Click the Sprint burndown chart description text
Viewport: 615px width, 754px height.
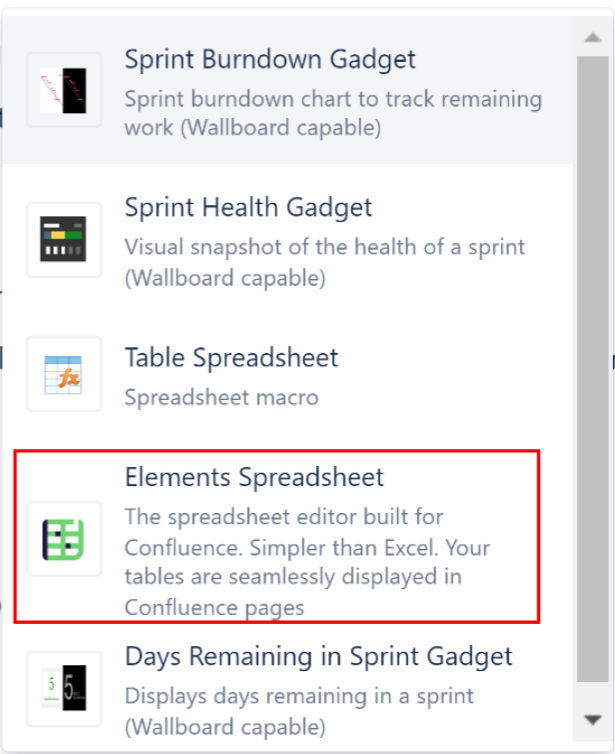point(333,100)
